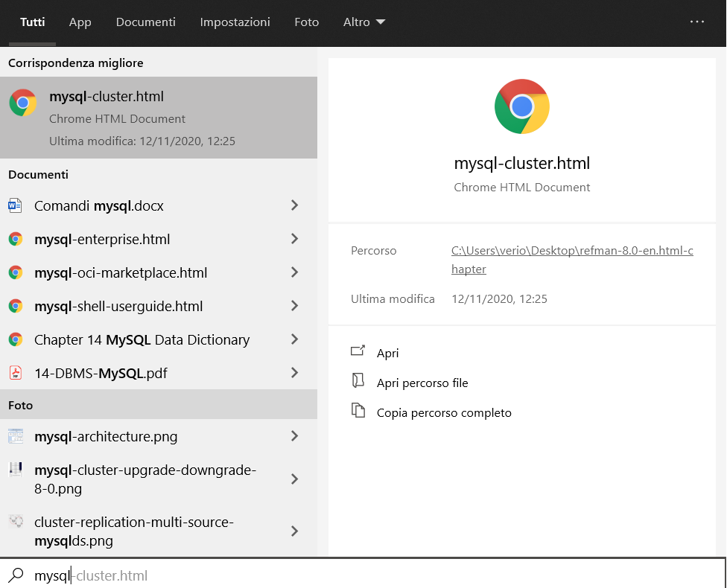727x588 pixels.
Task: Switch to the Impostazioni tab
Action: click(235, 22)
